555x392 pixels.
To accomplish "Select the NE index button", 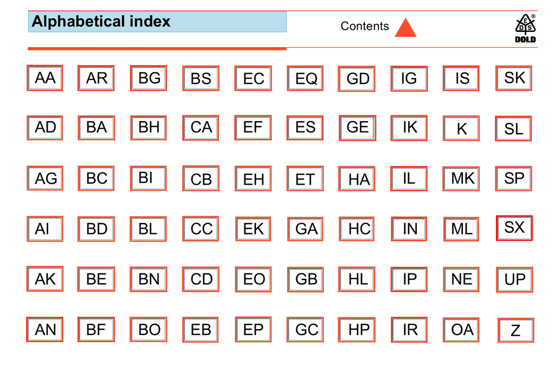I will 461,279.
